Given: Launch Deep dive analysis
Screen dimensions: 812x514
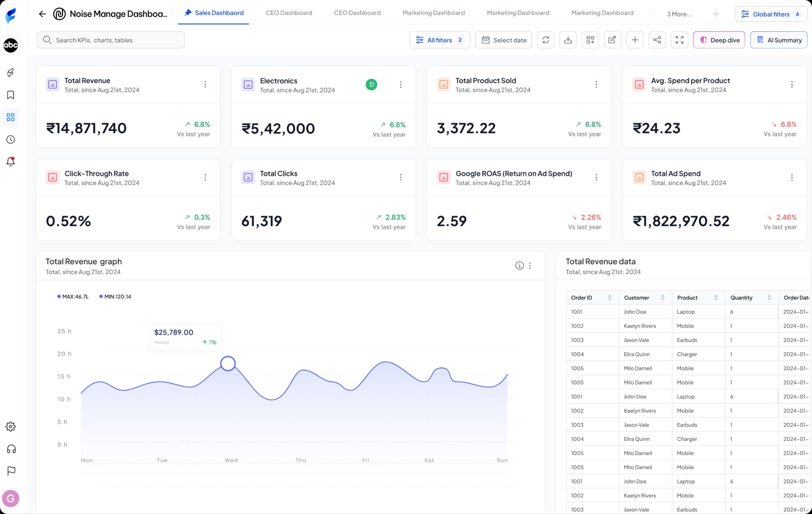Looking at the screenshot, I should tap(719, 40).
